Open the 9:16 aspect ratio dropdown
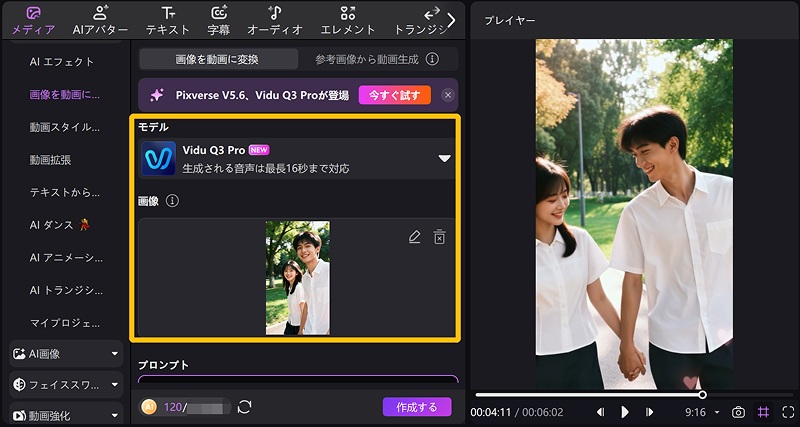The height and width of the screenshot is (427, 800). [x=701, y=412]
